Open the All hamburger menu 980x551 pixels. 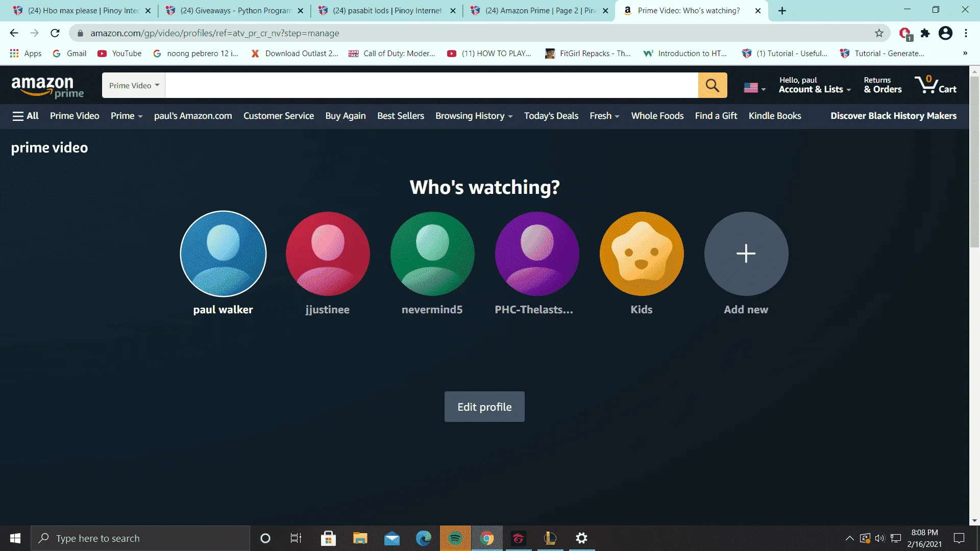pyautogui.click(x=26, y=116)
